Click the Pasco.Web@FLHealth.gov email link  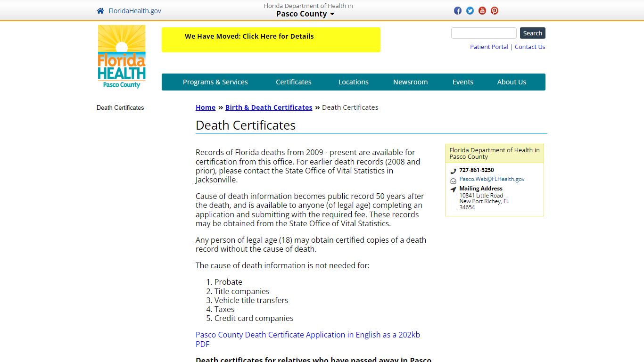pos(492,179)
